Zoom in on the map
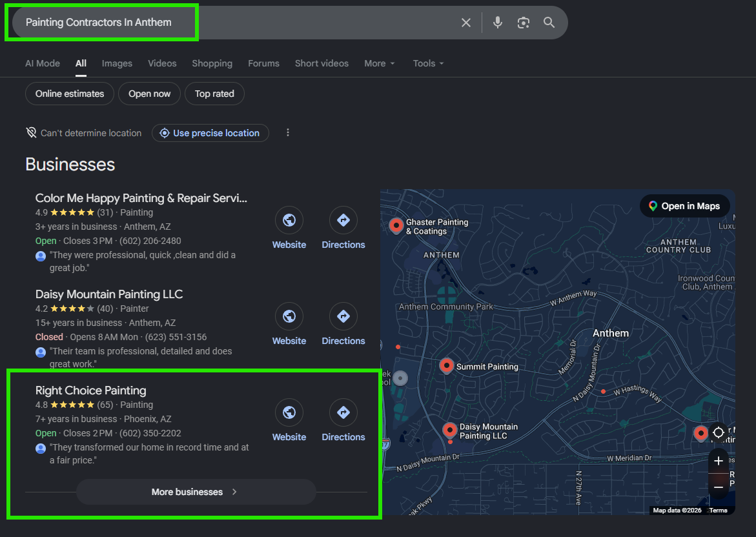The image size is (756, 537). (719, 461)
